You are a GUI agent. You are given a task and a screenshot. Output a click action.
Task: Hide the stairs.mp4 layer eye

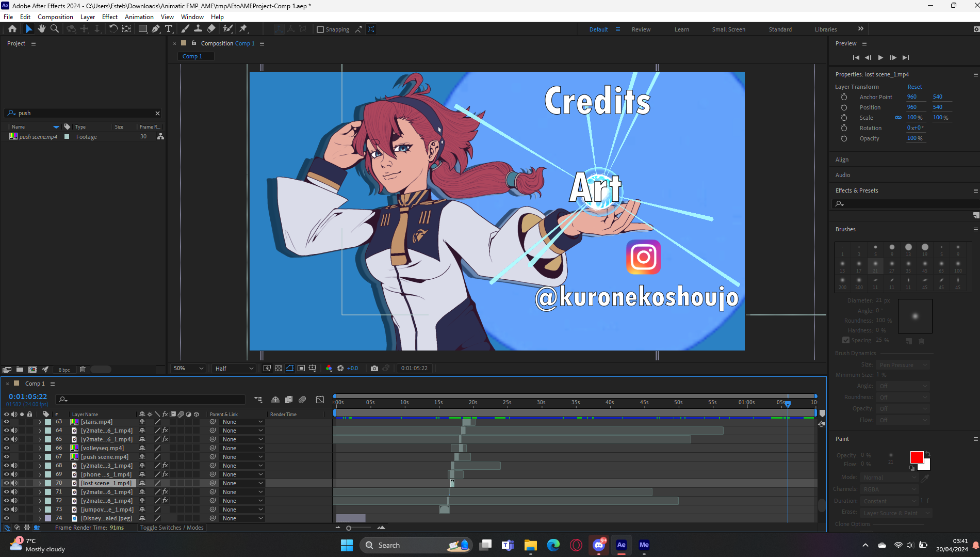pyautogui.click(x=7, y=422)
